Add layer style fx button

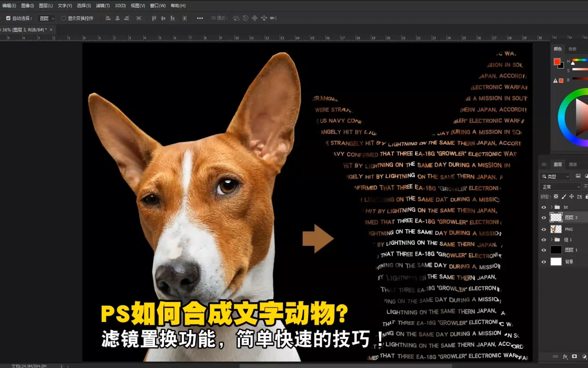565,356
